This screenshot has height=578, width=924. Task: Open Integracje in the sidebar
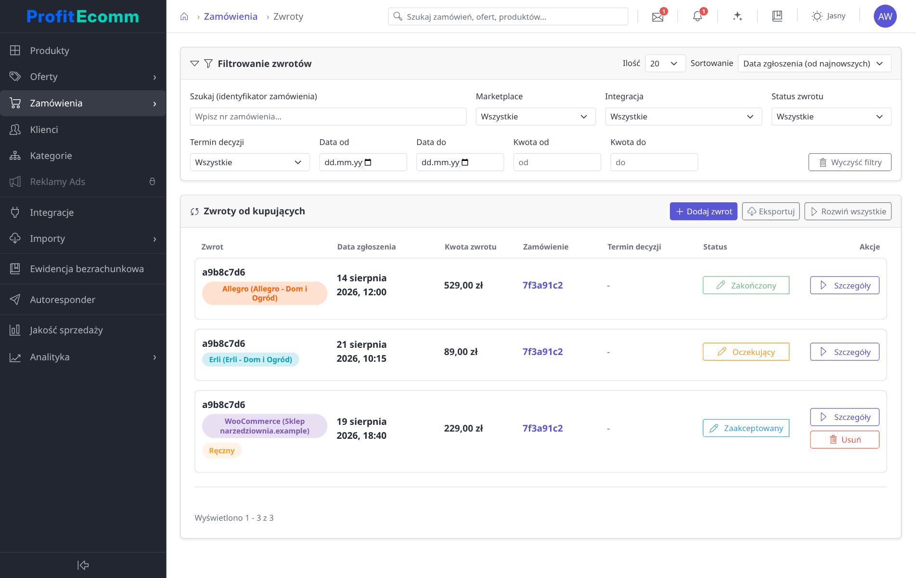[x=83, y=212]
